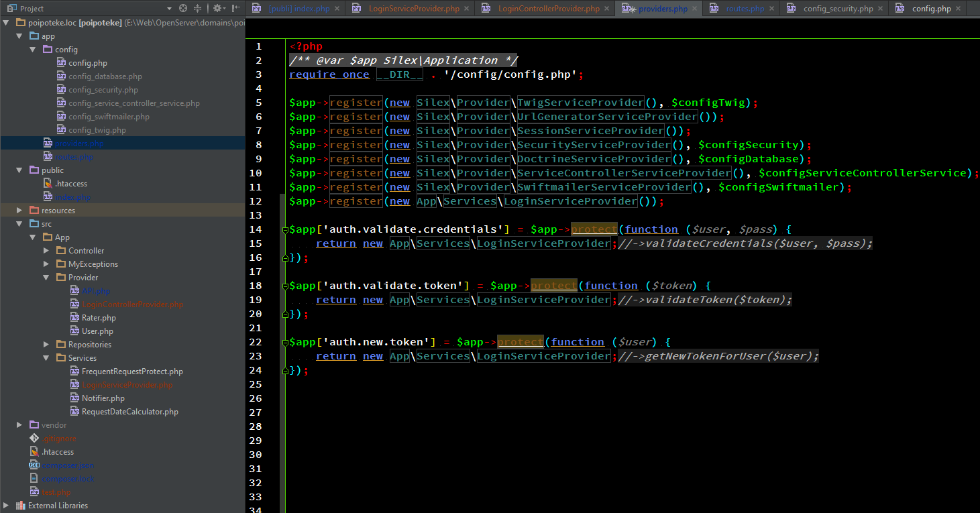Close the providers.php tab
This screenshot has height=513, width=980.
[695, 9]
